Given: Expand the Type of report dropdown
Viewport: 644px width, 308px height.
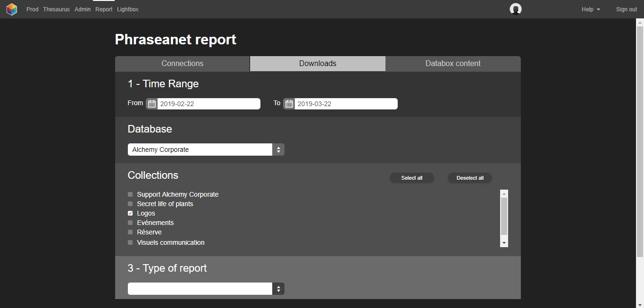Looking at the screenshot, I should click(206, 289).
